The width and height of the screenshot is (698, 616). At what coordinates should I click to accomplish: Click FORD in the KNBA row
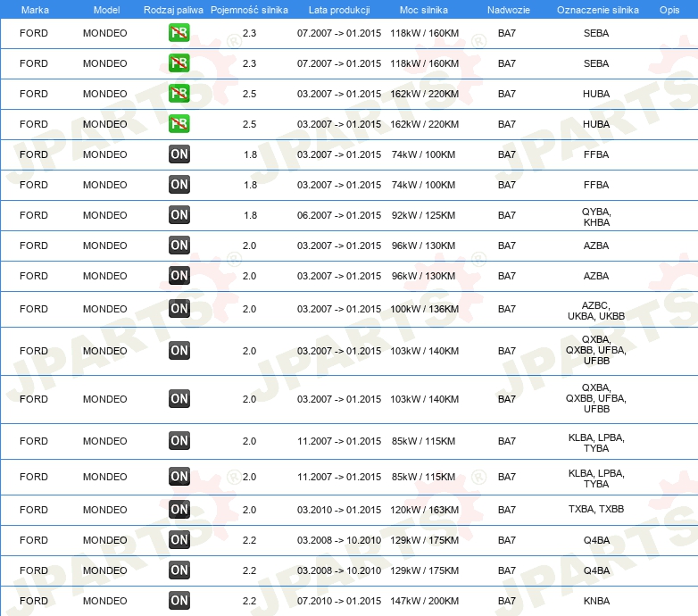point(34,601)
